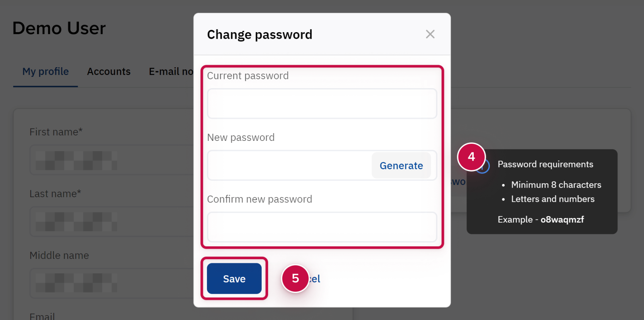The width and height of the screenshot is (644, 320).
Task: Close the Change password dialog
Action: [x=430, y=34]
